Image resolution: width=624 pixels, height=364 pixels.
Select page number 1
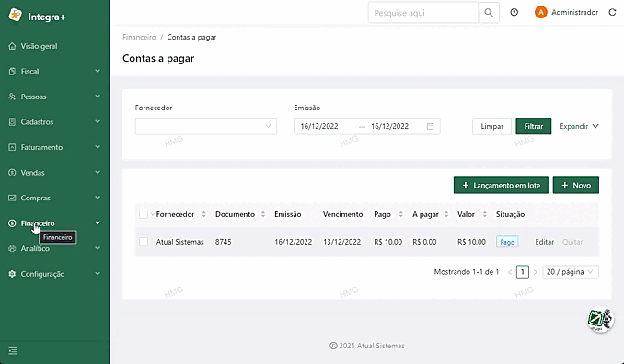pyautogui.click(x=523, y=272)
